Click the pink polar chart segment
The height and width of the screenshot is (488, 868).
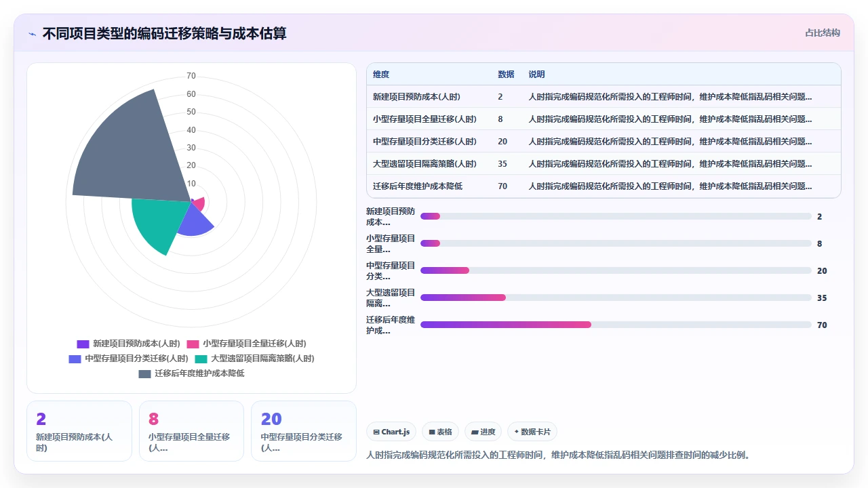pos(199,203)
